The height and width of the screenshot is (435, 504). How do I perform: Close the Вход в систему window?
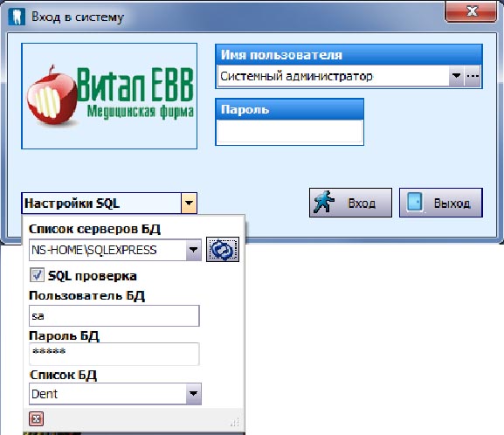coord(471,11)
